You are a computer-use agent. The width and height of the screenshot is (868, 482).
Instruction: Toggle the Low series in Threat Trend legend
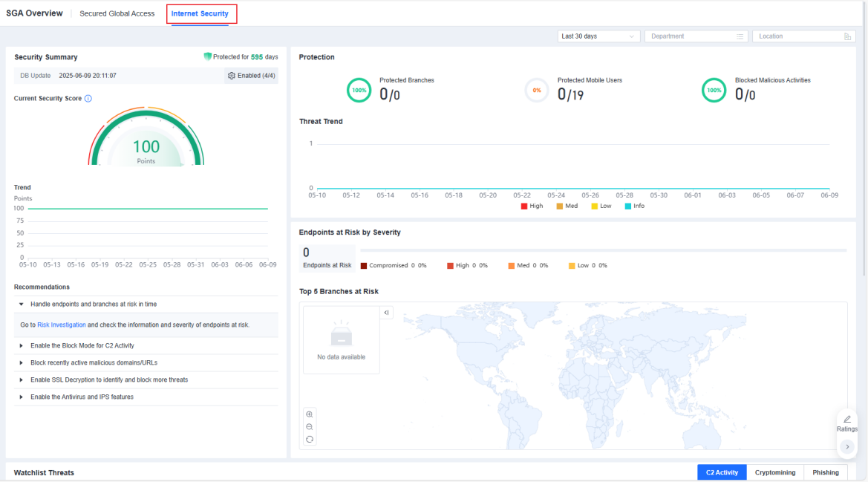coord(601,206)
